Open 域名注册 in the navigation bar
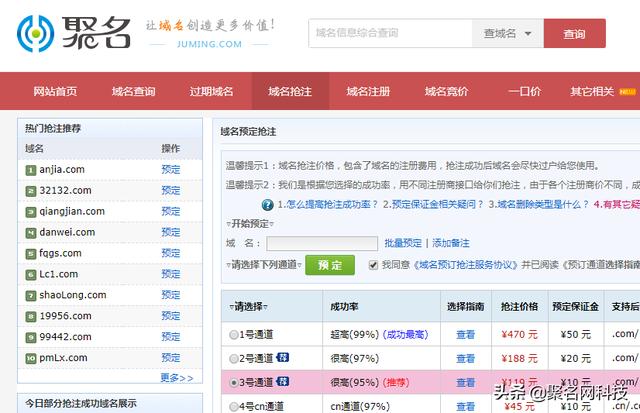This screenshot has width=640, height=413. click(x=368, y=91)
